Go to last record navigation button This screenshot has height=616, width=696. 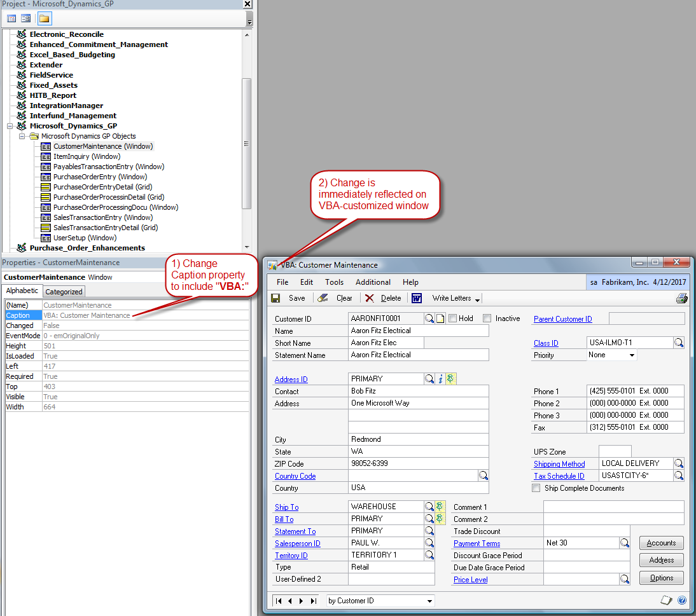[314, 601]
